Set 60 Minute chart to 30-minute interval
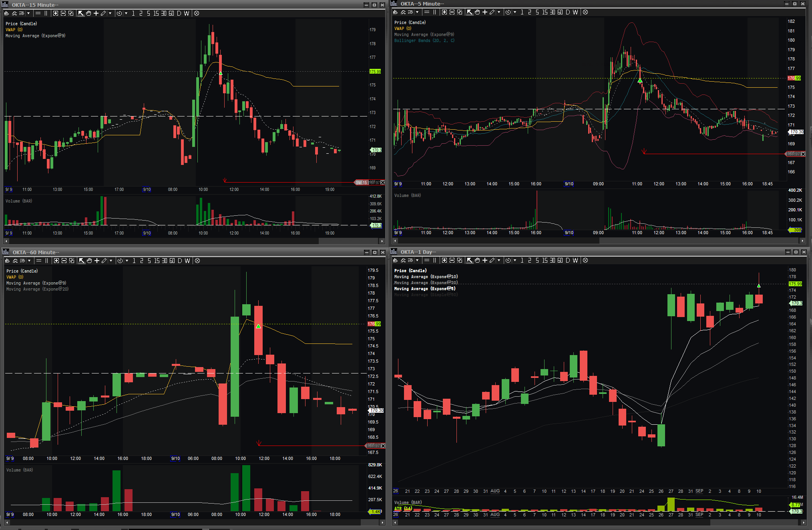Image resolution: width=812 pixels, height=530 pixels. point(165,261)
